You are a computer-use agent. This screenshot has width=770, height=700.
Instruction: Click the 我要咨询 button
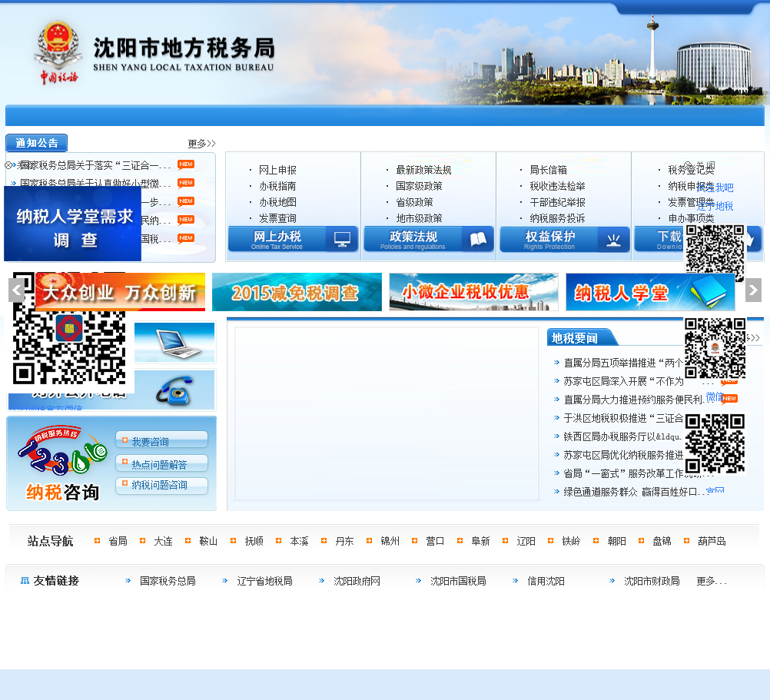(x=161, y=440)
